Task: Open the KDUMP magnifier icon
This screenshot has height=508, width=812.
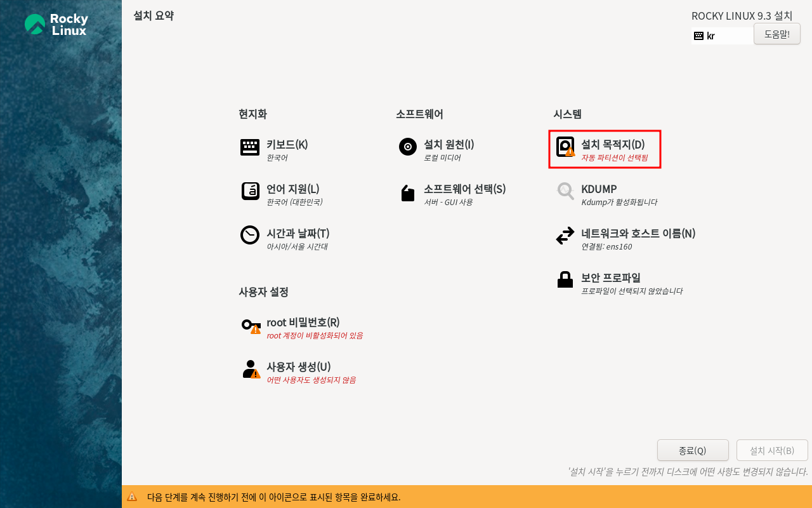Action: pos(565,191)
